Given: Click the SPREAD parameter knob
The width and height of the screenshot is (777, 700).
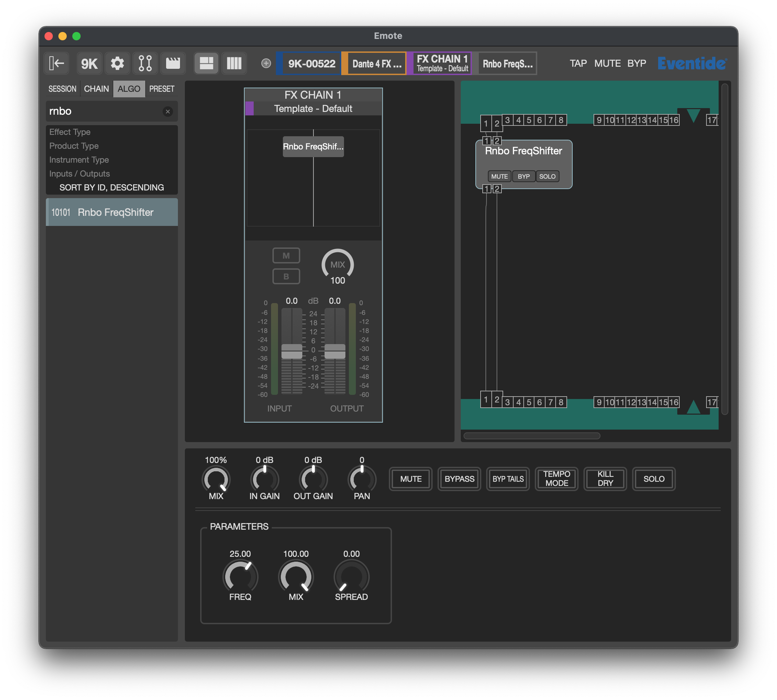Looking at the screenshot, I should tap(351, 577).
